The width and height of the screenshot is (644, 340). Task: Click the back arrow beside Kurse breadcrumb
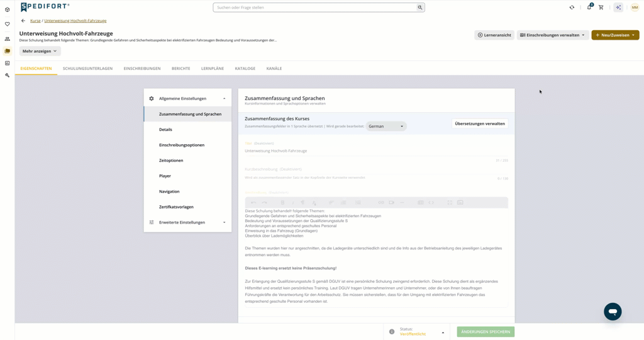coord(23,21)
